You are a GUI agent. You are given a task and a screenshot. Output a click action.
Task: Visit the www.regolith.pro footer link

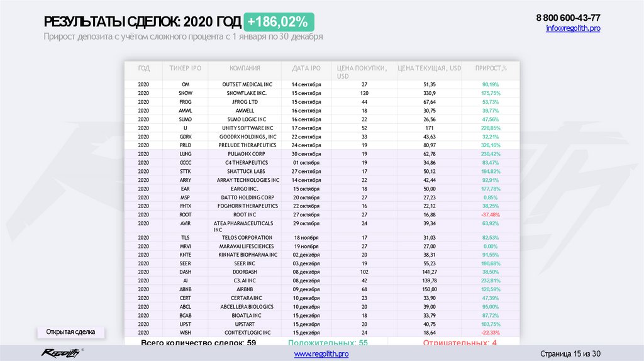[x=321, y=353]
